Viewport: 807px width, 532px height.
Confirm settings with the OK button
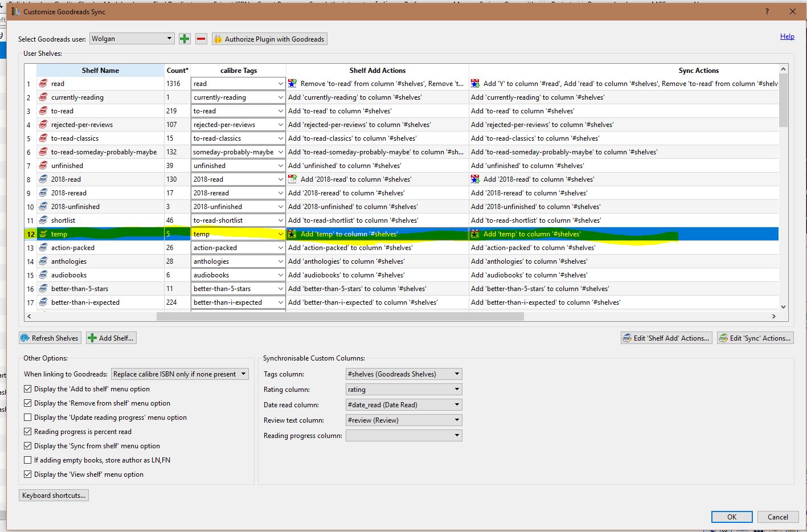(x=732, y=517)
